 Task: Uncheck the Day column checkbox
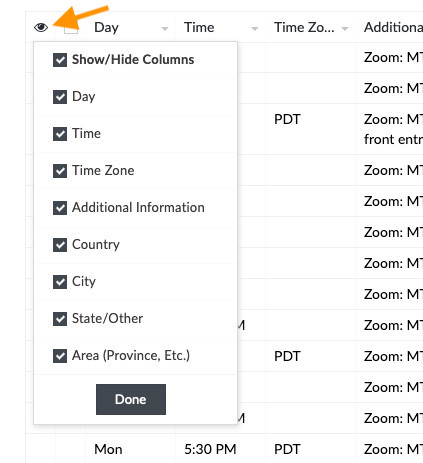click(x=60, y=97)
